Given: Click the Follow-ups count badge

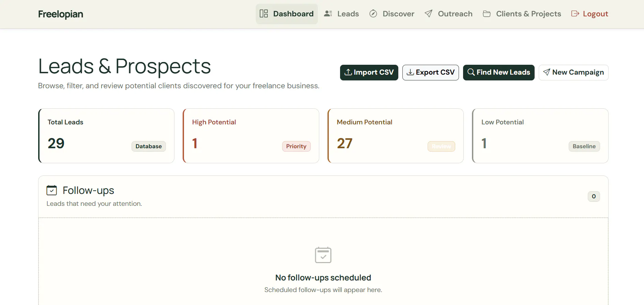Looking at the screenshot, I should 594,196.
